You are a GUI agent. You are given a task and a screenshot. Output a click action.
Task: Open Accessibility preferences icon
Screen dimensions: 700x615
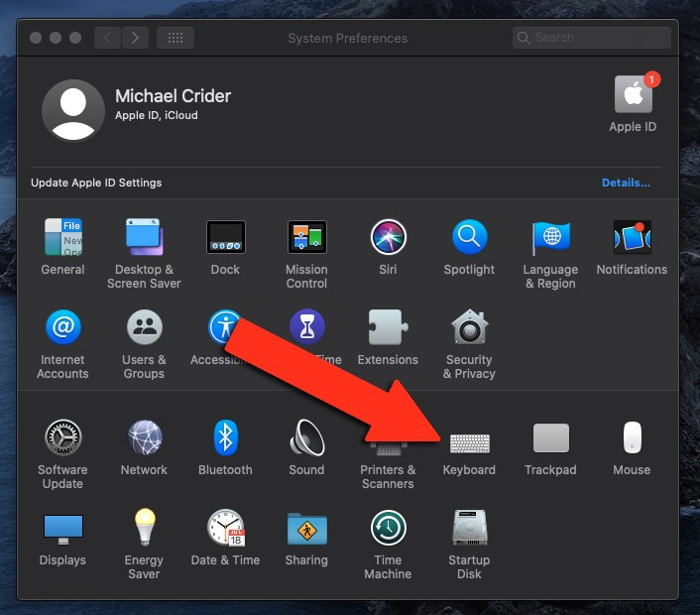[223, 327]
